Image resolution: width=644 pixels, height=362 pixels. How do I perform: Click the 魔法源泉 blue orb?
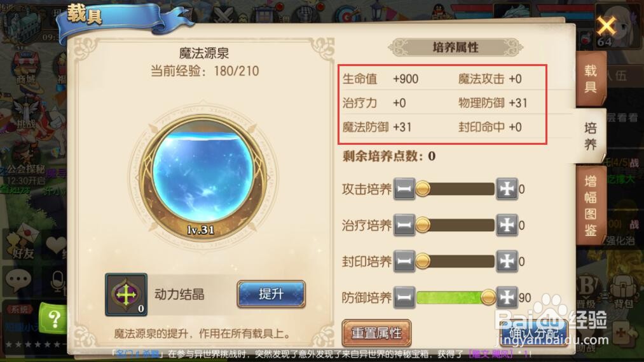click(203, 177)
